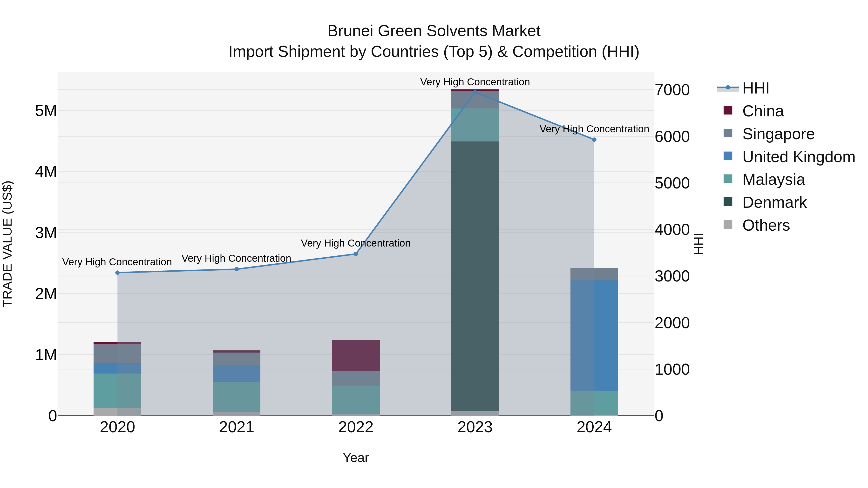Click the 2022 x-axis year label
The width and height of the screenshot is (868, 488).
point(356,427)
